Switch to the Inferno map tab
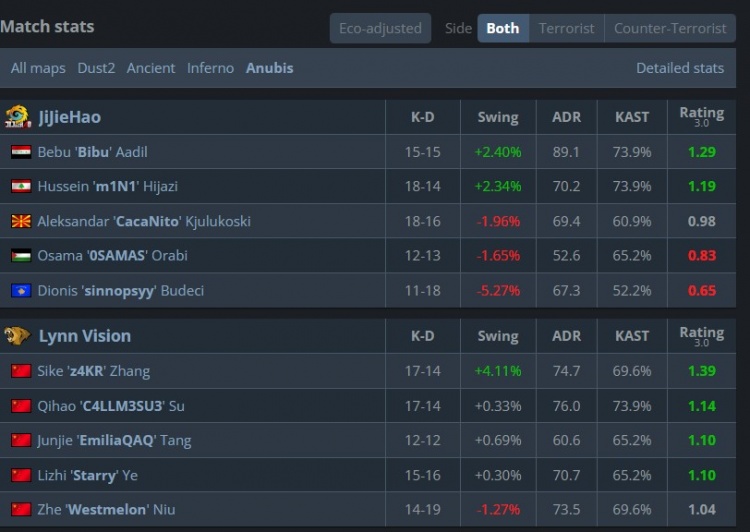The image size is (750, 532). click(x=210, y=68)
